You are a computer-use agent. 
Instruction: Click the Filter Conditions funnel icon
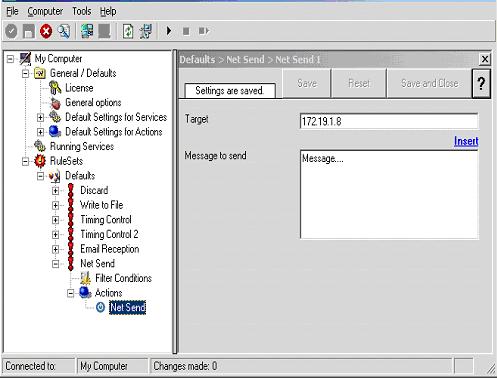pos(85,278)
